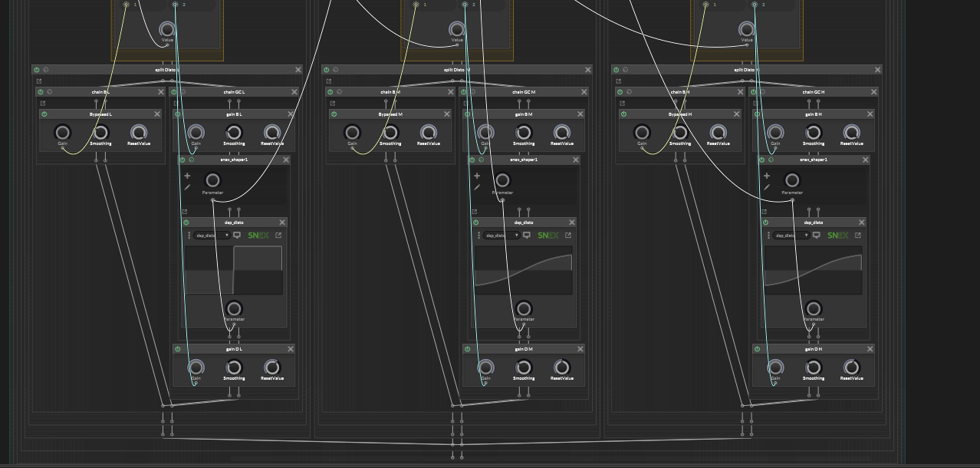Screen dimensions: 980x468
Task: Expand the dsp_disto class dropdown above gain D M
Action: point(502,236)
